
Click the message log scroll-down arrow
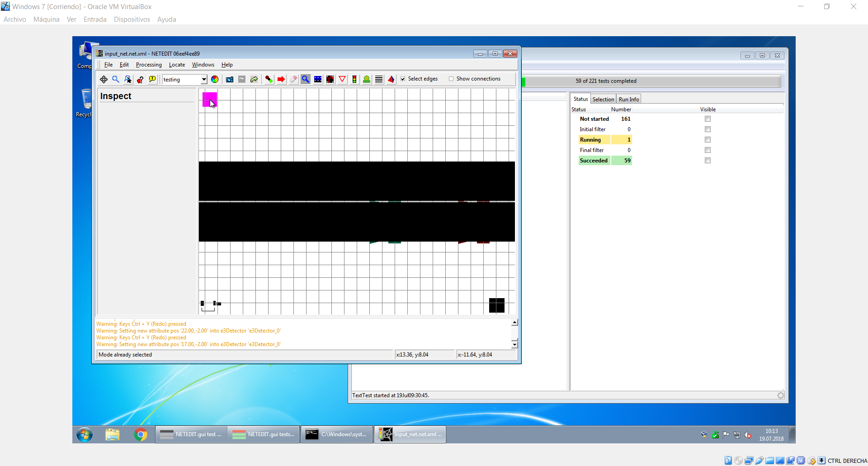514,345
